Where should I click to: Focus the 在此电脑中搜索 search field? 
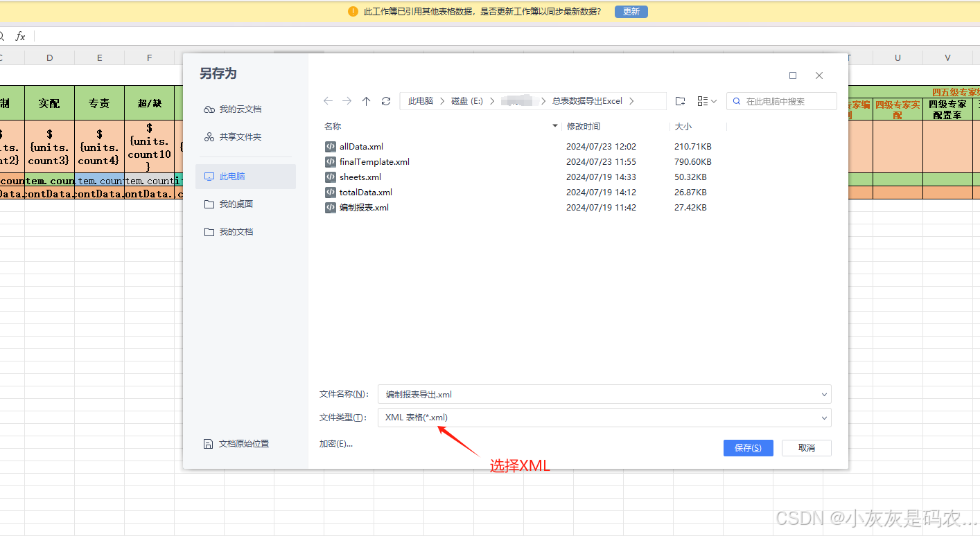pos(782,101)
